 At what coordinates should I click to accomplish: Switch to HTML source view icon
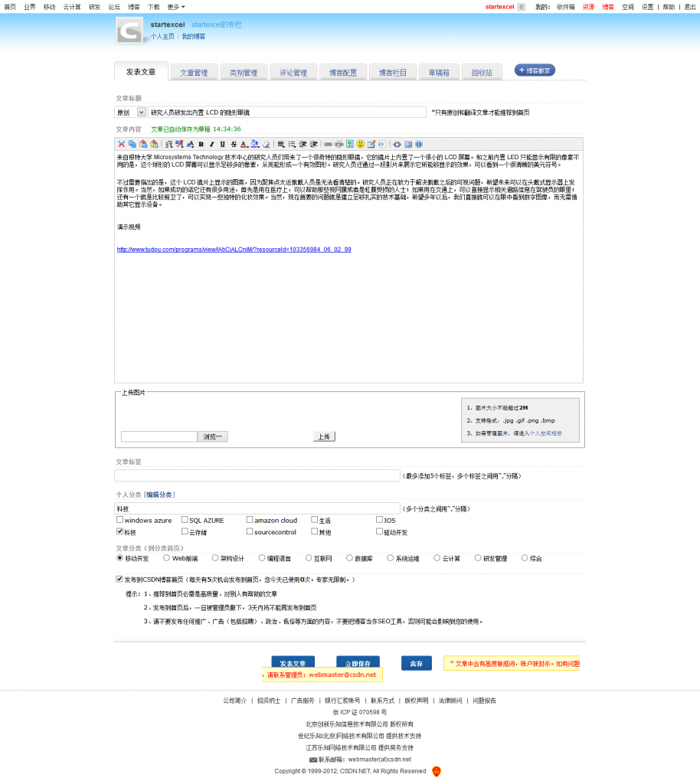pyautogui.click(x=397, y=144)
